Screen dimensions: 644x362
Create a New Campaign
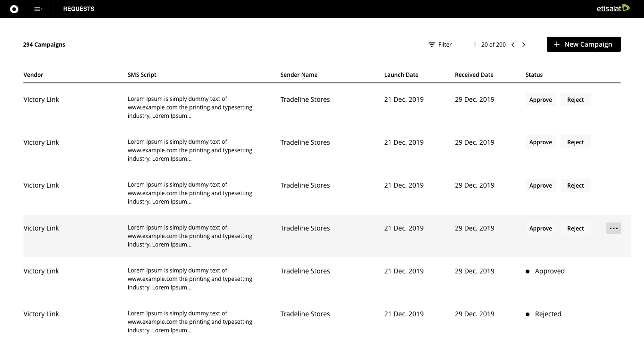pyautogui.click(x=584, y=44)
